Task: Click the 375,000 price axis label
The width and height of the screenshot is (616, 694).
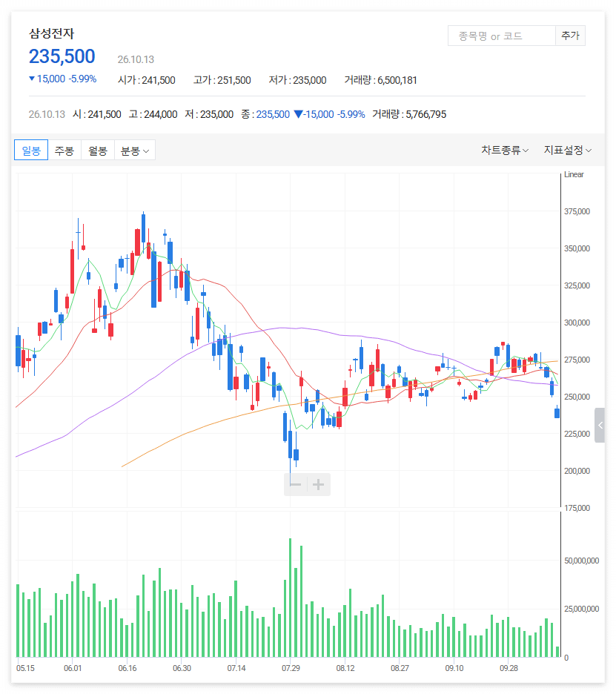Action: pos(577,211)
